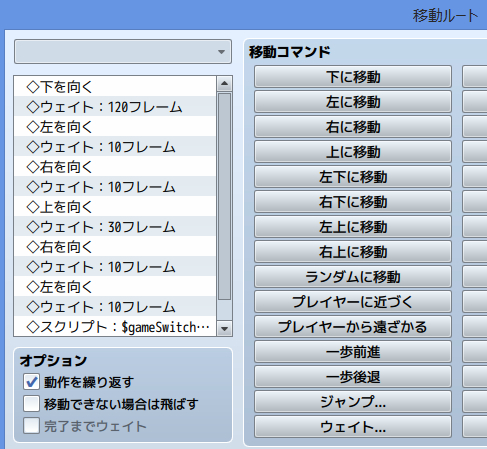
Task: Click the プレイヤーから遠ざかる button
Action: (353, 327)
